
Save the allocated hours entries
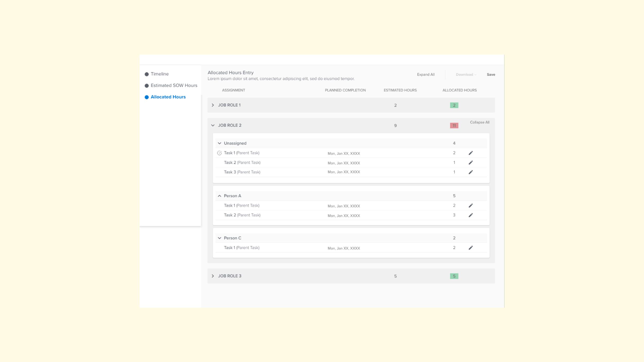pos(491,75)
